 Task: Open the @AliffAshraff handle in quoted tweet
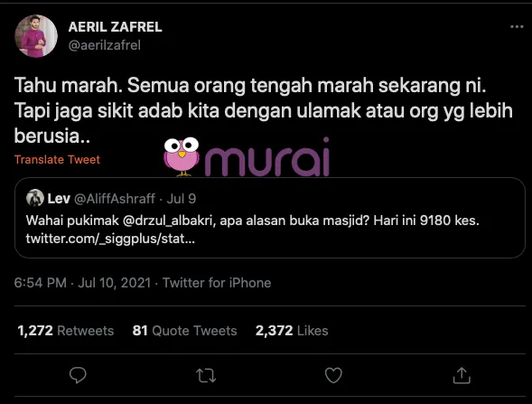[115, 199]
